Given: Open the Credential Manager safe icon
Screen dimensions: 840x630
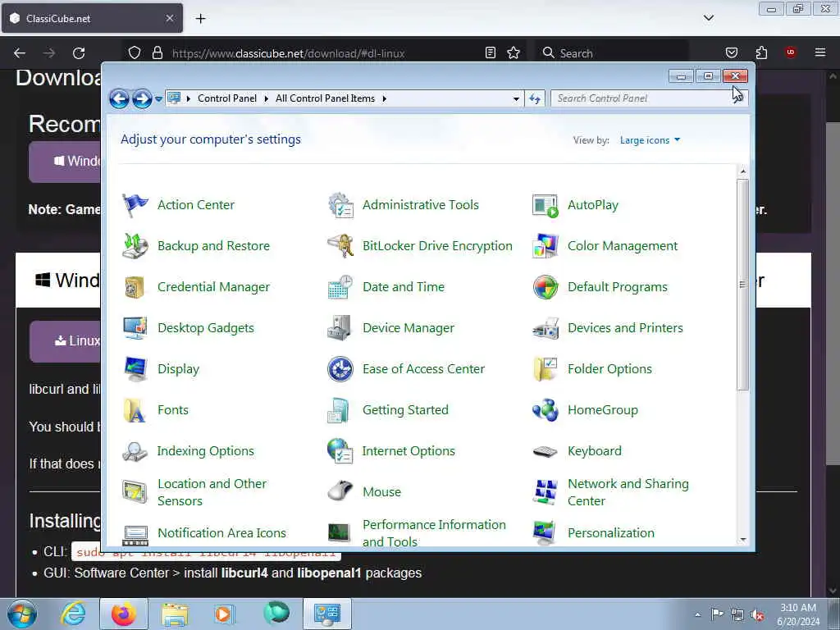Looking at the screenshot, I should coord(135,287).
